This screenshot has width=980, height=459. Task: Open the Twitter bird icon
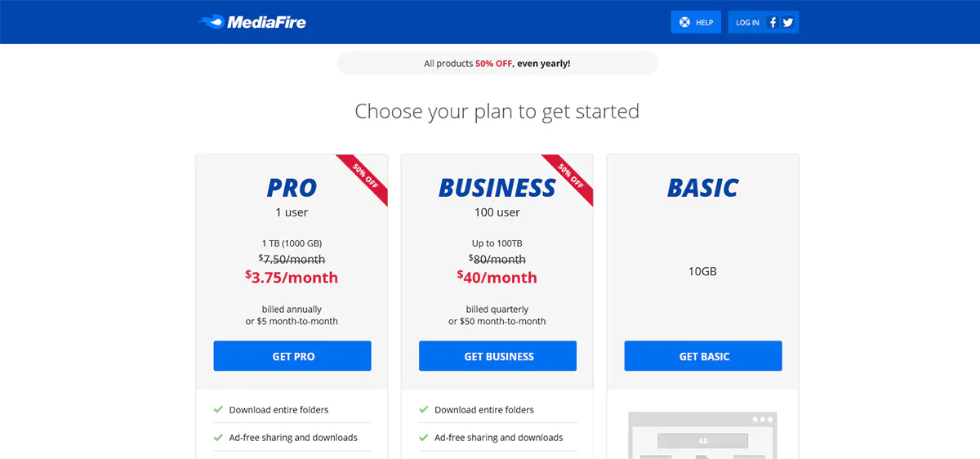click(788, 23)
